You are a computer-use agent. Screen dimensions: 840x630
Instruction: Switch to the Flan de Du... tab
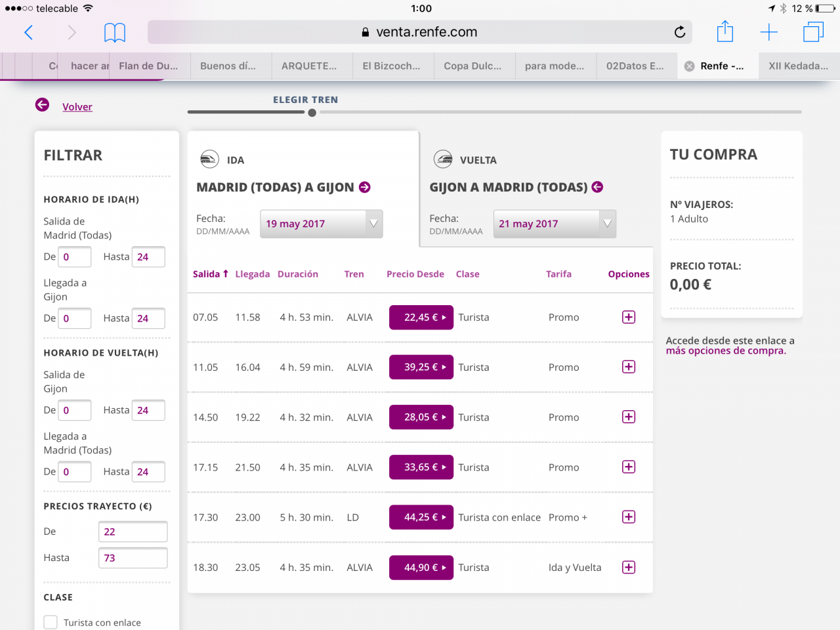(x=148, y=66)
